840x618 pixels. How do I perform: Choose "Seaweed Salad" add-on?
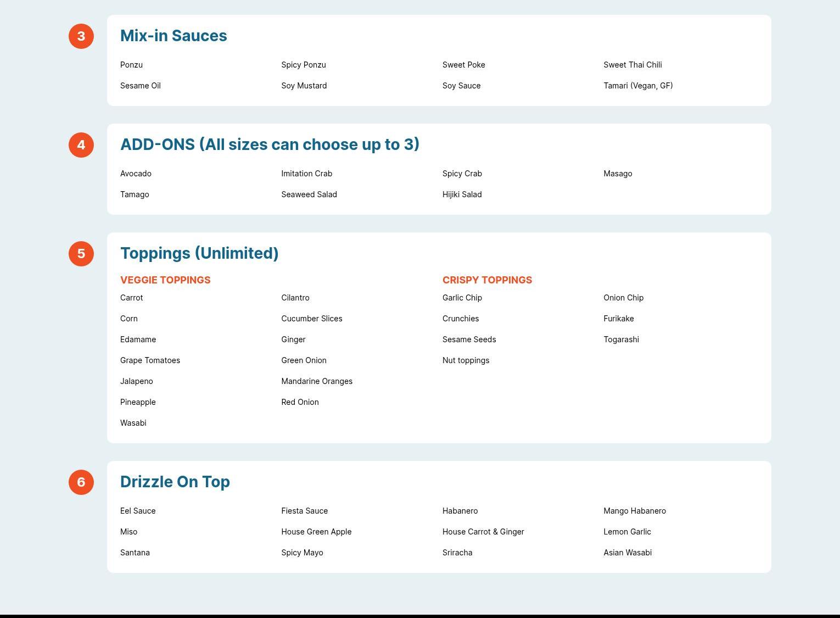pos(309,194)
